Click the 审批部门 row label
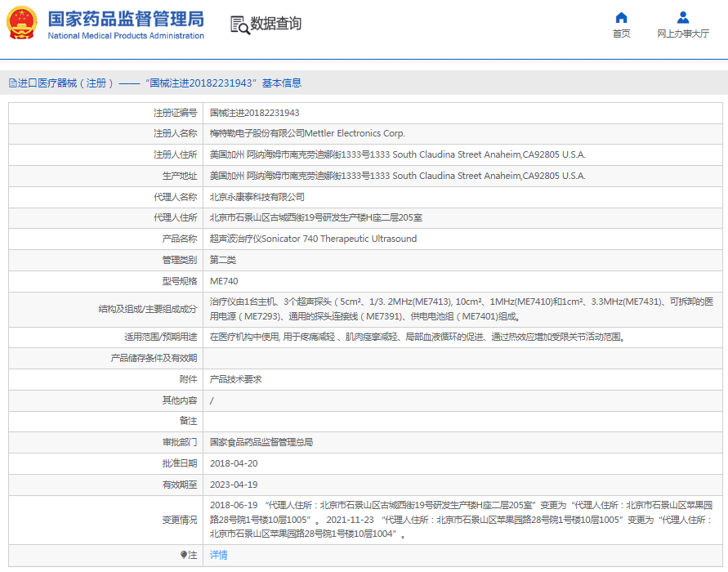 tap(180, 442)
